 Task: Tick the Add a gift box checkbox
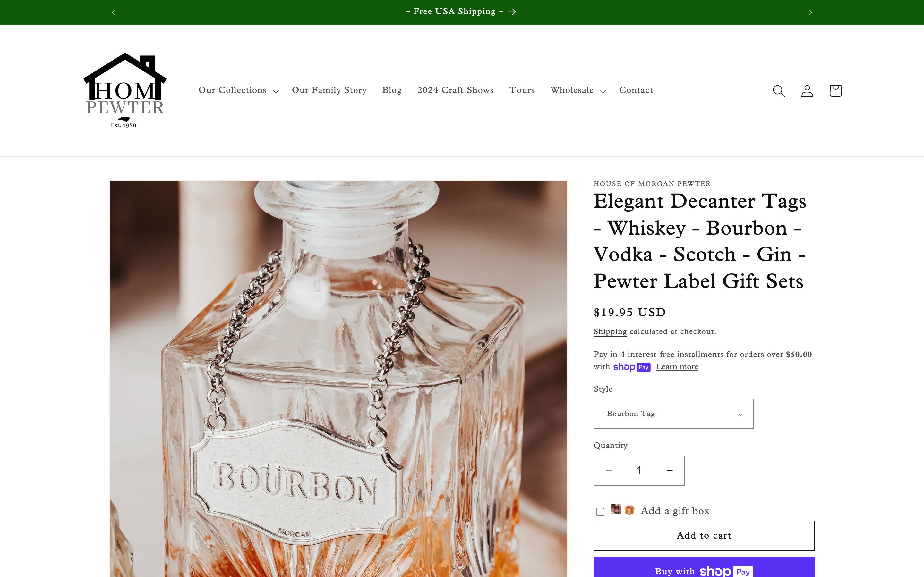click(x=600, y=512)
